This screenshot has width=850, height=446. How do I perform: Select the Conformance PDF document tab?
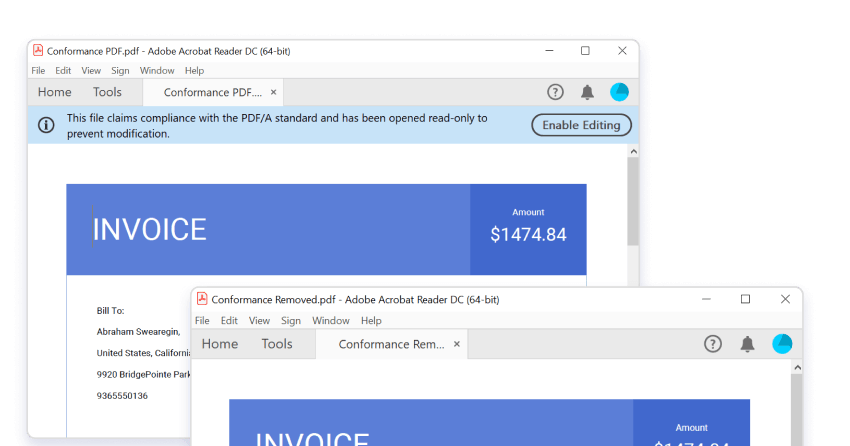click(211, 92)
